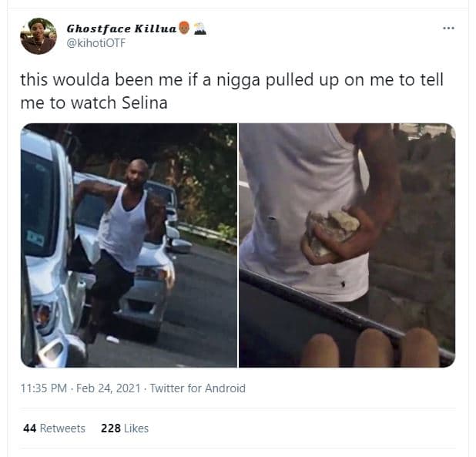Click the mountain emoji beside the display name
The image size is (476, 457).
click(x=200, y=29)
